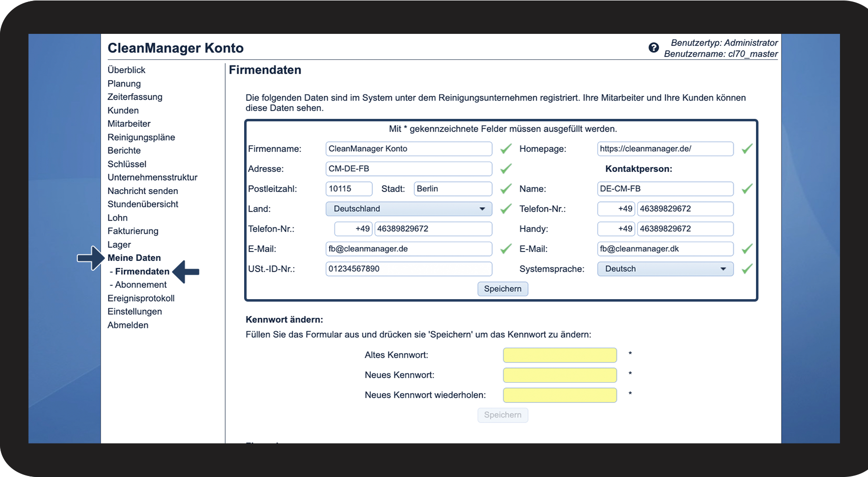
Task: Click the Firmenname input field
Action: pos(409,149)
